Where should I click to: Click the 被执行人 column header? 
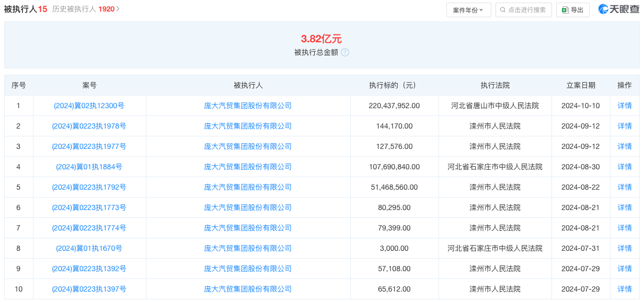pyautogui.click(x=248, y=85)
